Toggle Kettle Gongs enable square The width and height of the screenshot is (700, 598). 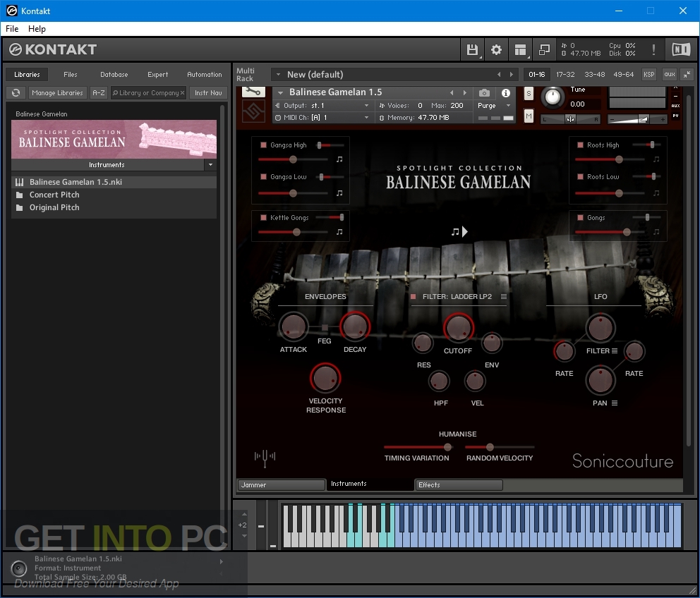(263, 218)
